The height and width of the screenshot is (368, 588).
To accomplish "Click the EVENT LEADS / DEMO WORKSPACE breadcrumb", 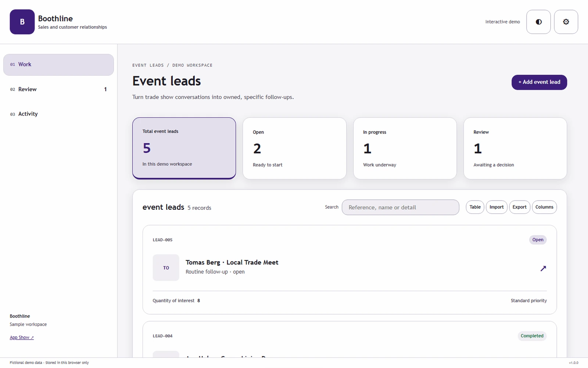I will [172, 66].
